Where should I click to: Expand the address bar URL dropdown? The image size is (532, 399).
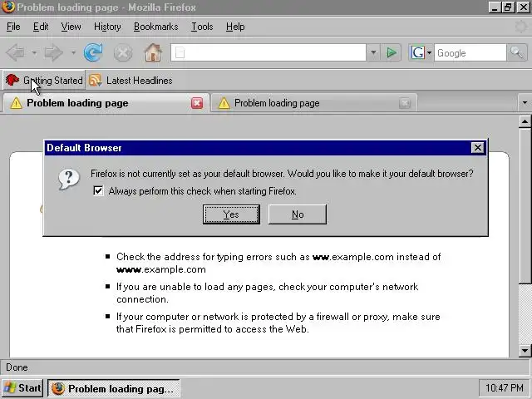pyautogui.click(x=373, y=52)
